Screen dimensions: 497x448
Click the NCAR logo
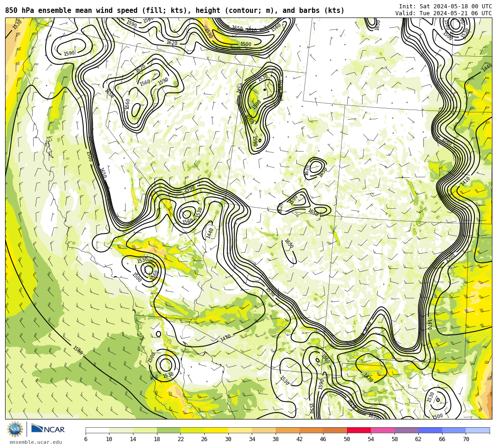tap(48, 429)
